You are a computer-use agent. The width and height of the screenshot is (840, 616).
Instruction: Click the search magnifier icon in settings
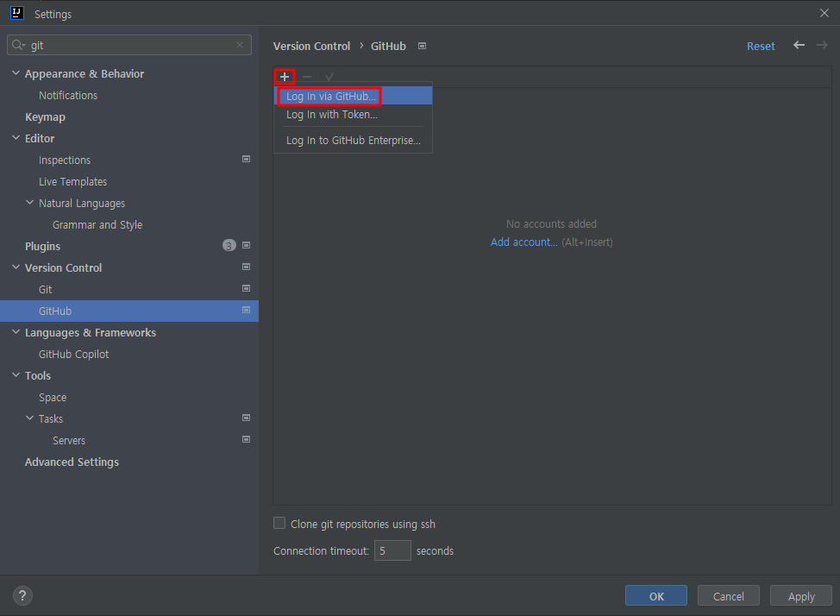click(18, 45)
